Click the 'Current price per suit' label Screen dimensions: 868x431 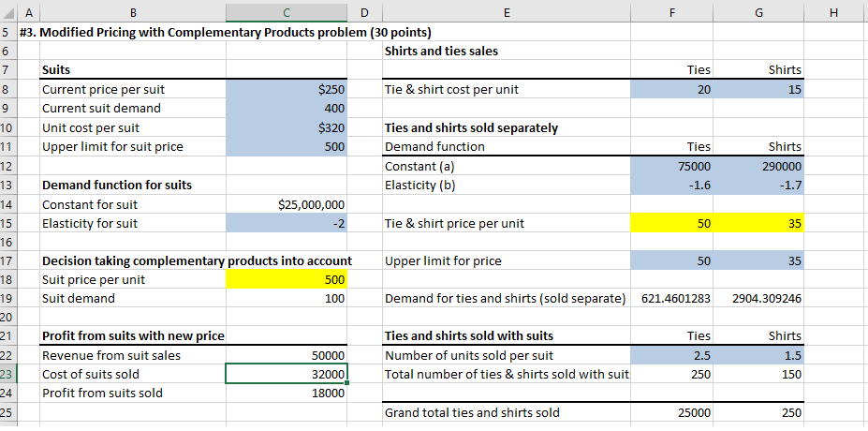(x=104, y=89)
